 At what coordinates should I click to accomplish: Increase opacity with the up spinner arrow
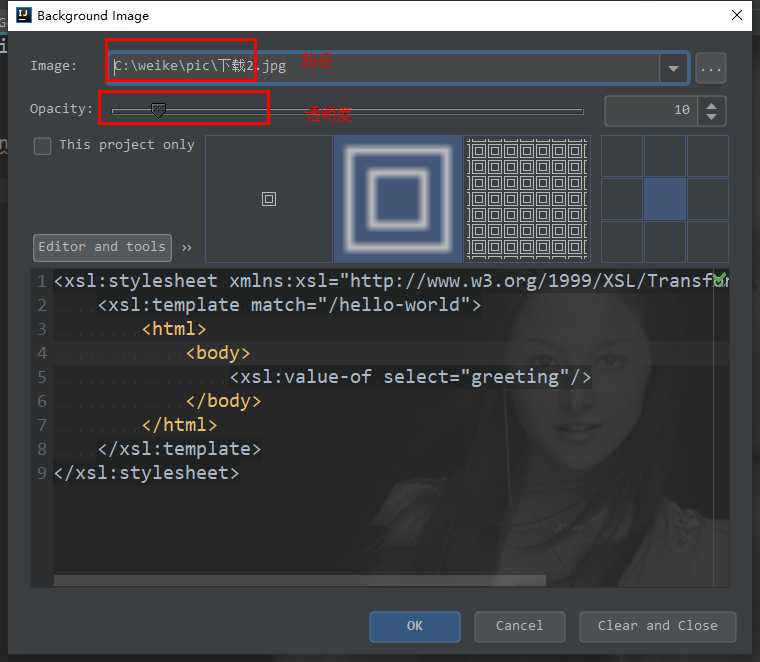click(712, 105)
